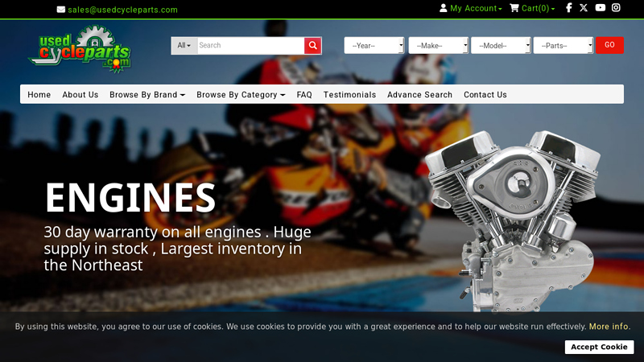The width and height of the screenshot is (644, 362).
Task: Open the Testimonials page
Action: tap(349, 95)
